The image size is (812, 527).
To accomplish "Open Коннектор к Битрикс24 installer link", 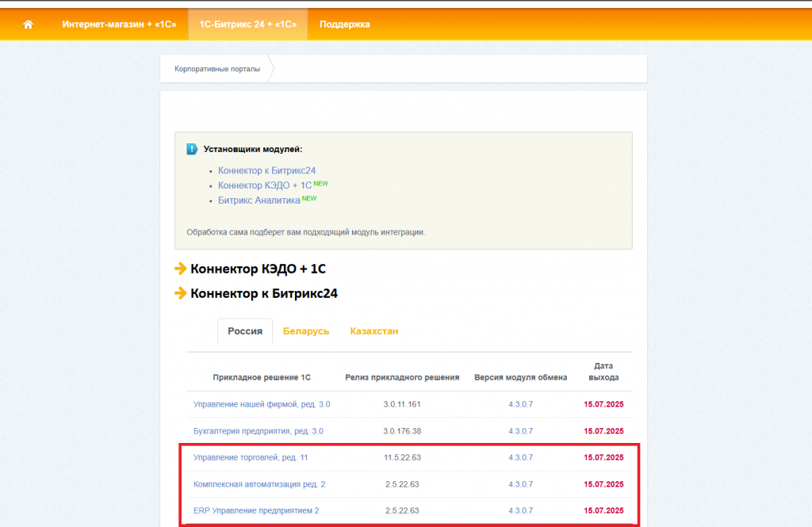I will click(266, 170).
